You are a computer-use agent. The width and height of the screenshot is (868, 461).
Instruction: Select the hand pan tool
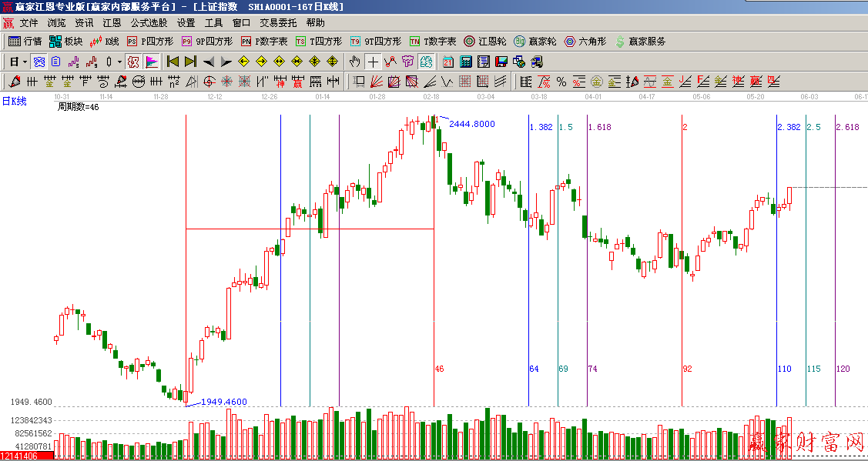tap(354, 62)
